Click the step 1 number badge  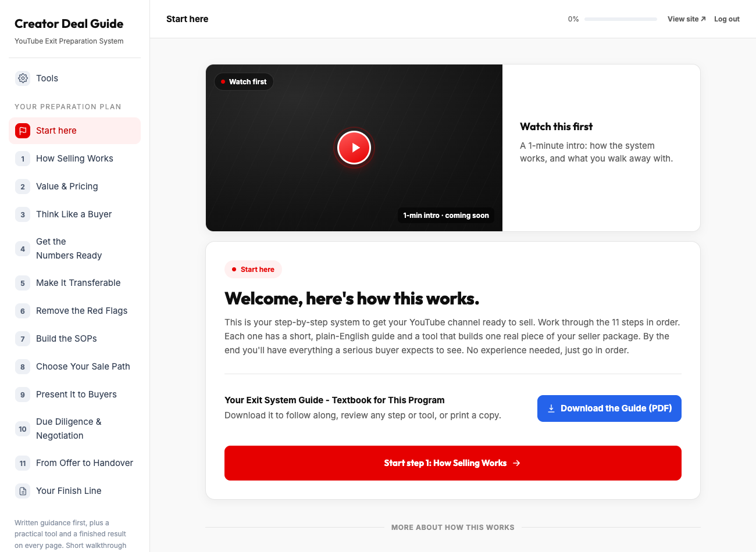point(23,159)
